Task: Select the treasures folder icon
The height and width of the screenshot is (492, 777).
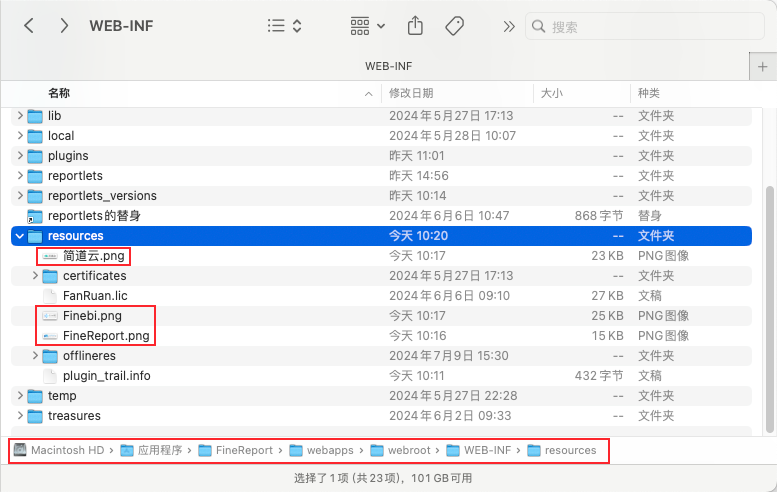Action: pyautogui.click(x=35, y=416)
